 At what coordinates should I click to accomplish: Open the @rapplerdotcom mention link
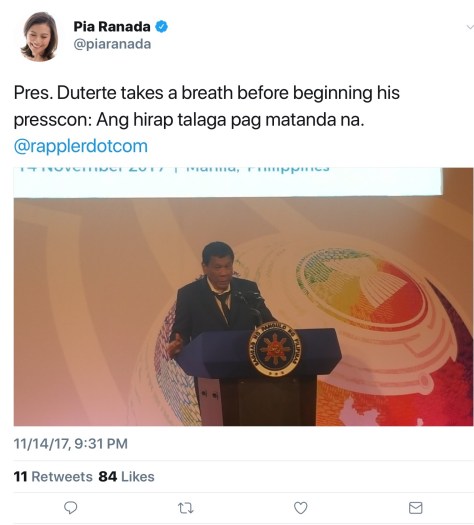click(x=81, y=146)
